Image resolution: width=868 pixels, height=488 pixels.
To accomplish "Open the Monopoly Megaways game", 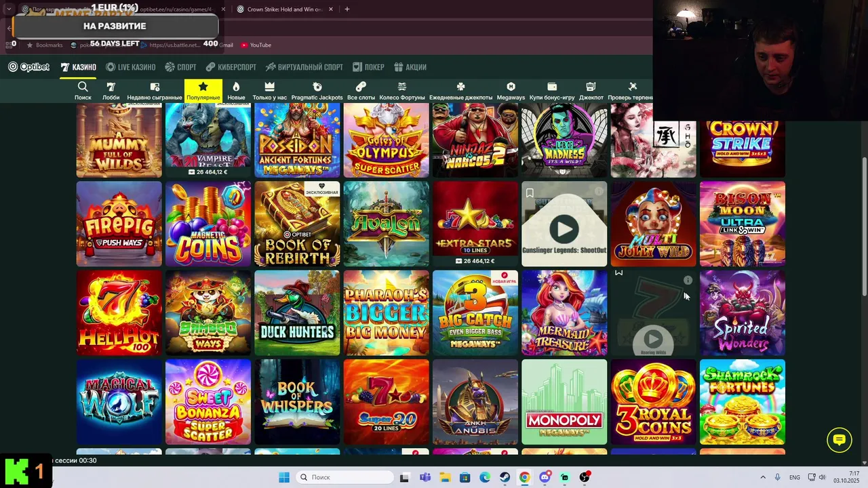I will (x=564, y=402).
